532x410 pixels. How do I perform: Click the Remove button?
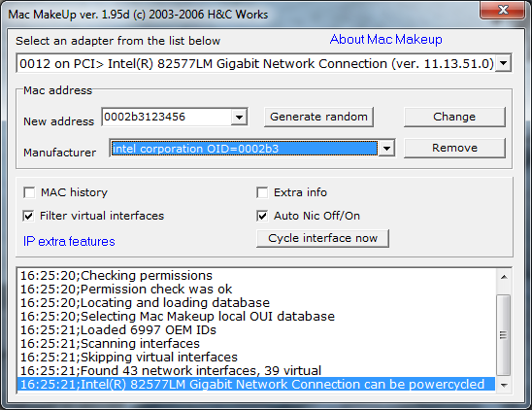pos(454,148)
